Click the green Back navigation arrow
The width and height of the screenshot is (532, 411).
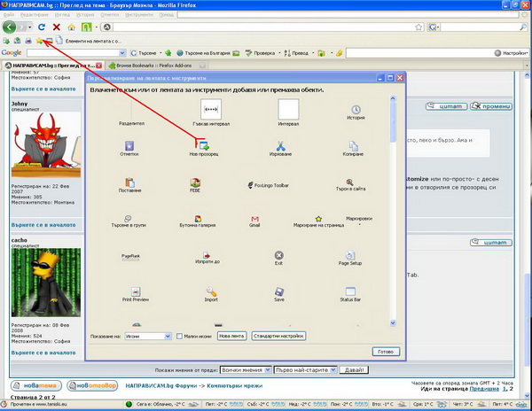9,27
